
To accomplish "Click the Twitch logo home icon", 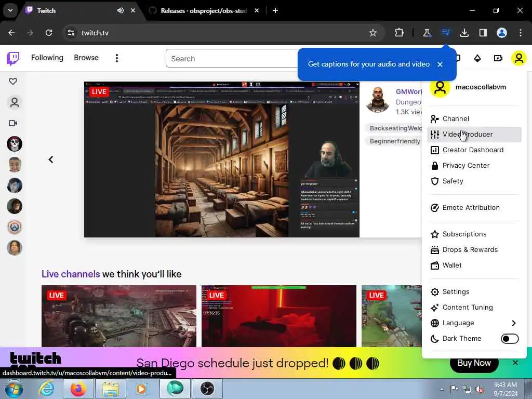I will [13, 58].
